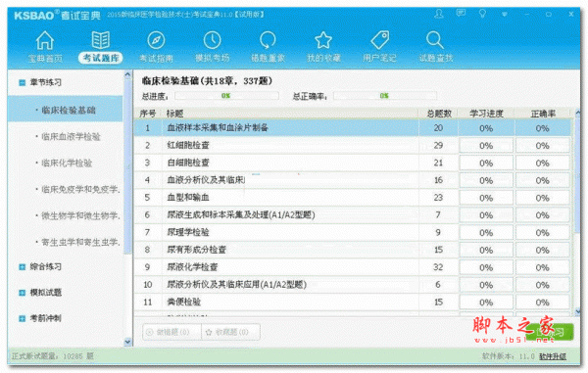This screenshot has height=373, width=588.
Task: Select the 考试题库 book icon
Action: [101, 40]
